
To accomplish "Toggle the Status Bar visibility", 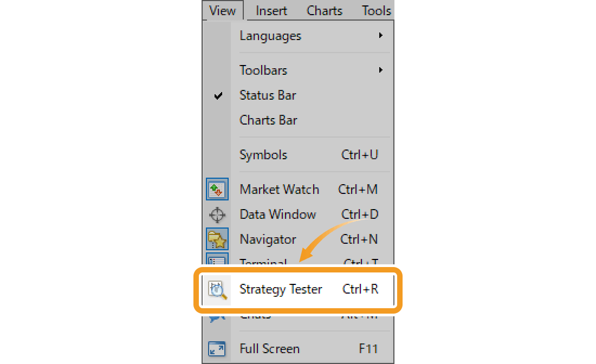I will click(268, 95).
